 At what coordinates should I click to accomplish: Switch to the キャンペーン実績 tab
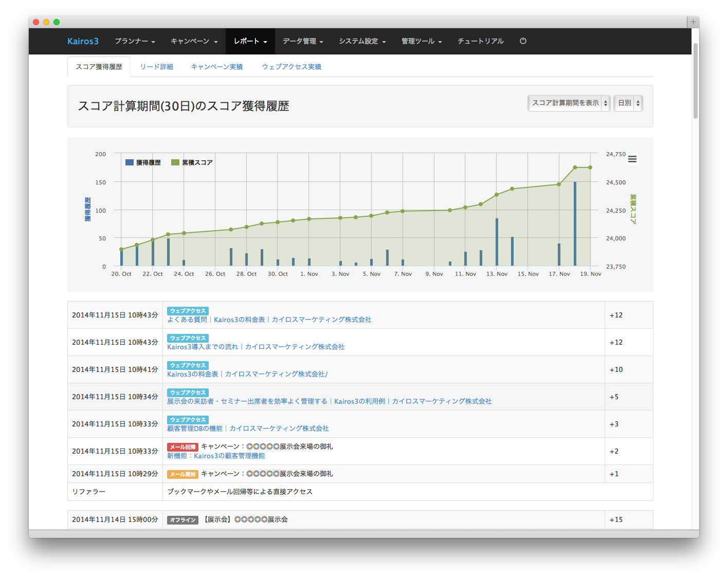coord(217,67)
